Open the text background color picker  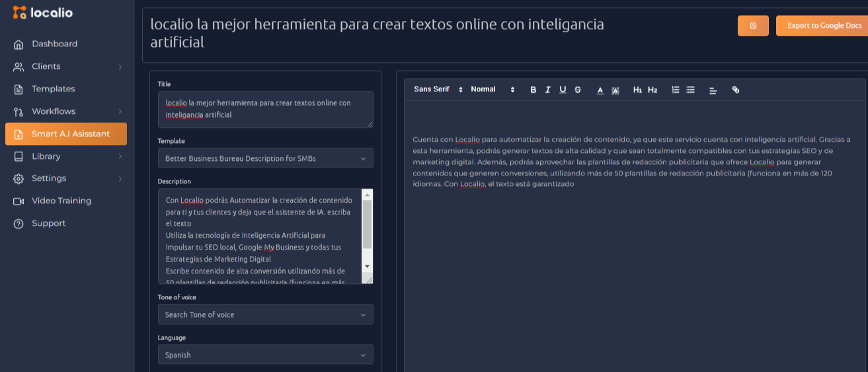coord(615,90)
